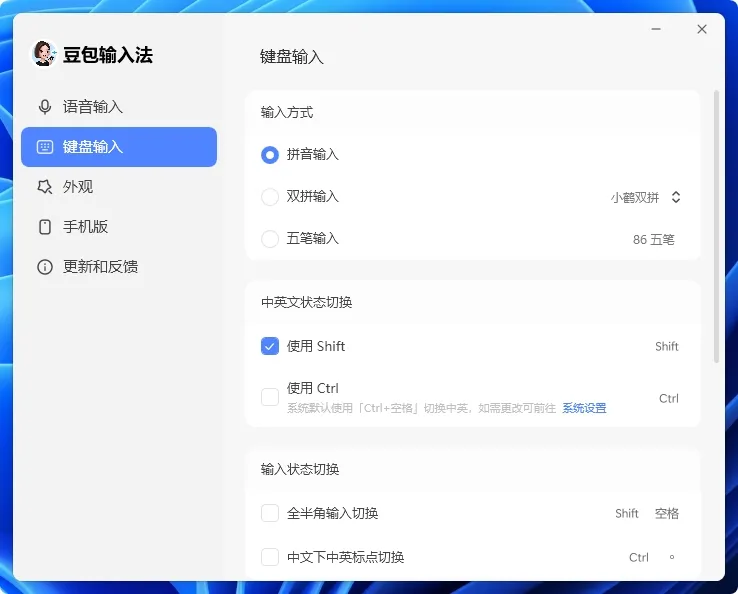This screenshot has height=594, width=738.
Task: Click the 中英文状态切换 section title
Action: [306, 302]
